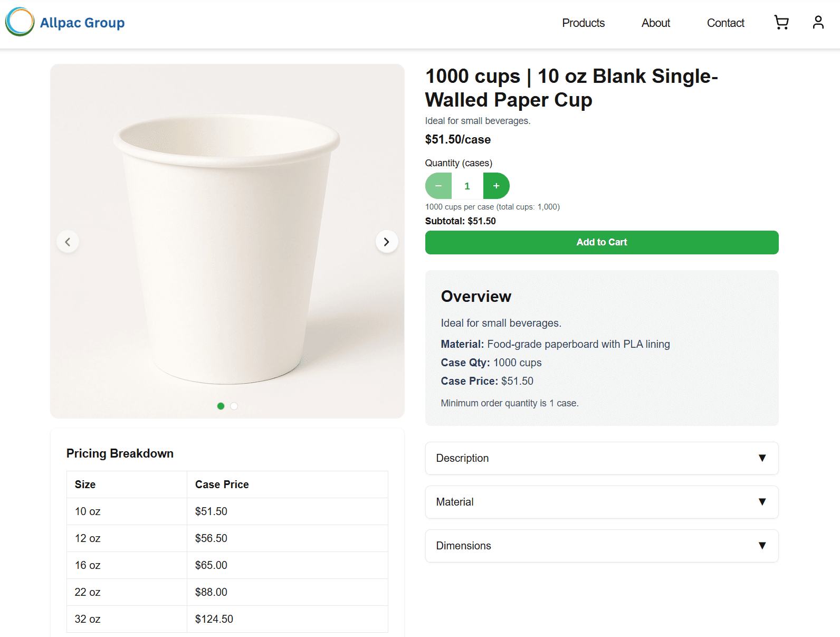Screen dimensions: 840x637
Task: Open the Contact page
Action: [725, 23]
